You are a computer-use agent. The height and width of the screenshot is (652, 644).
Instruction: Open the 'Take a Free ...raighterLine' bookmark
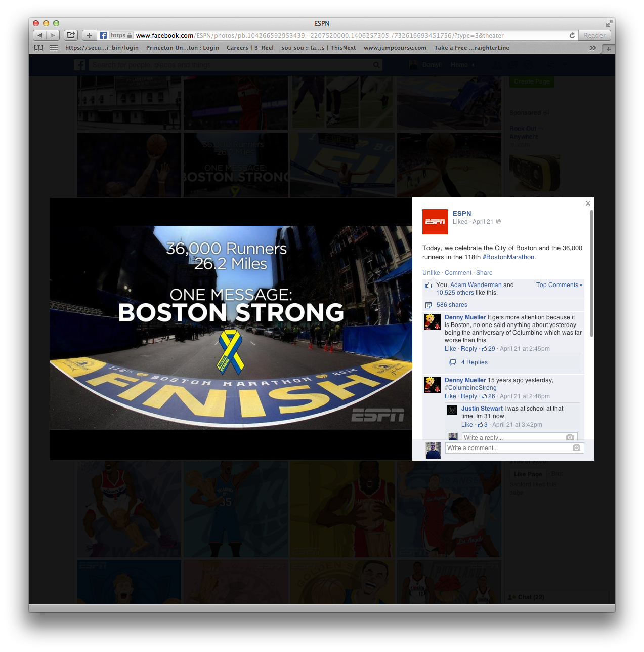pyautogui.click(x=471, y=48)
